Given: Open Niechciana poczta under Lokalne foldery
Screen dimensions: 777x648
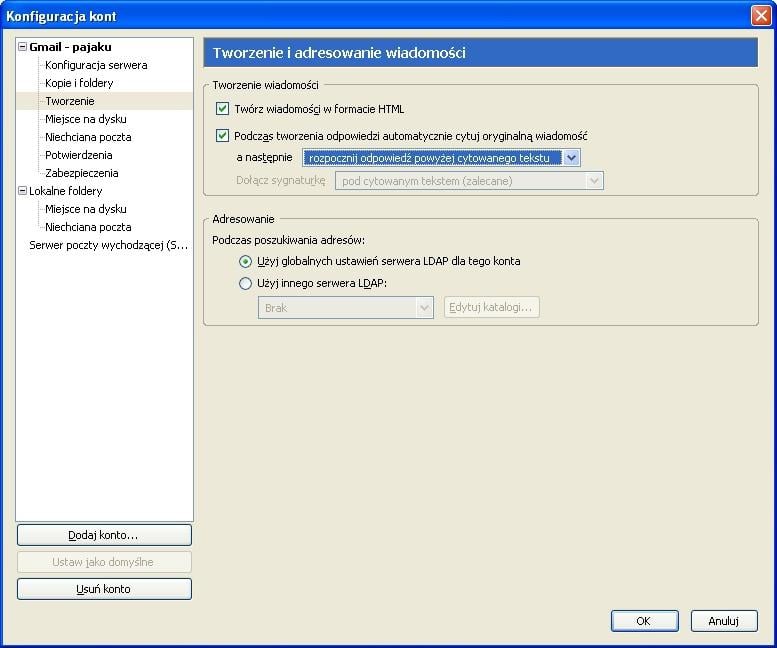Looking at the screenshot, I should point(88,227).
